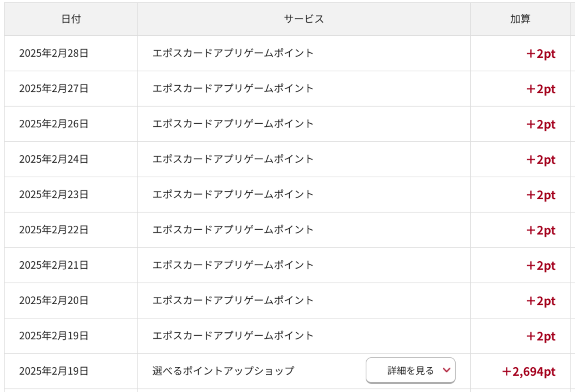Click the 2025年2月24日 date cell
Image resolution: width=575 pixels, height=392 pixels.
(54, 159)
